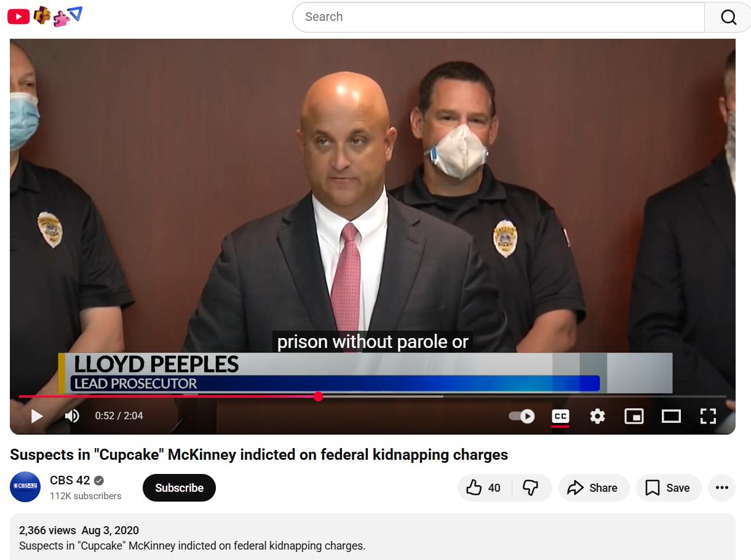This screenshot has width=751, height=560.
Task: Open the more actions menu
Action: point(722,488)
